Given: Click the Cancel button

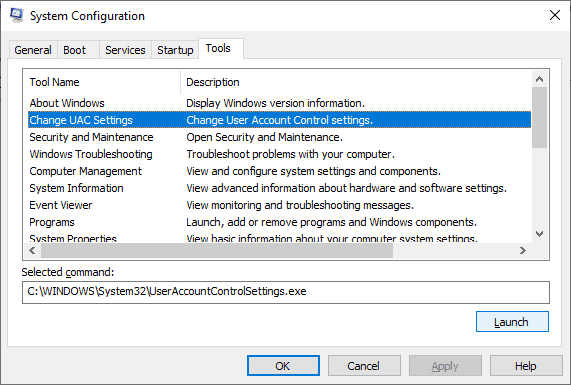Looking at the screenshot, I should pyautogui.click(x=364, y=366).
